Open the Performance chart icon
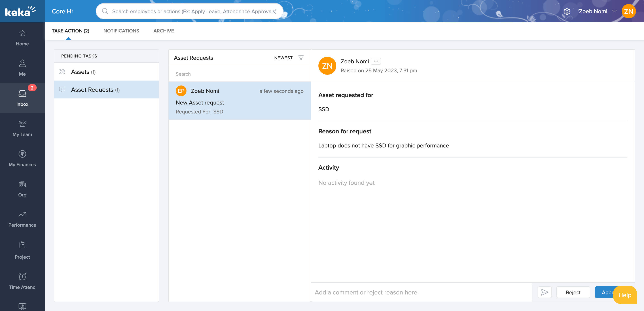Screen dimensions: 644x311 coord(22,214)
